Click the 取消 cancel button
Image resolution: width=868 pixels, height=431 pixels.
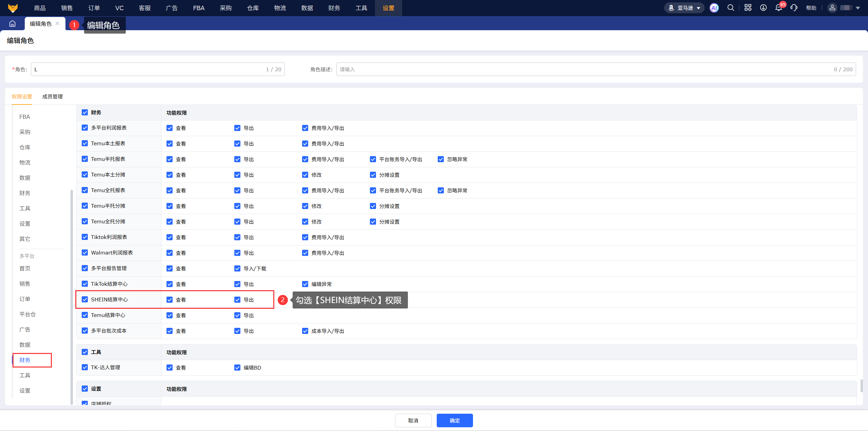[413, 420]
